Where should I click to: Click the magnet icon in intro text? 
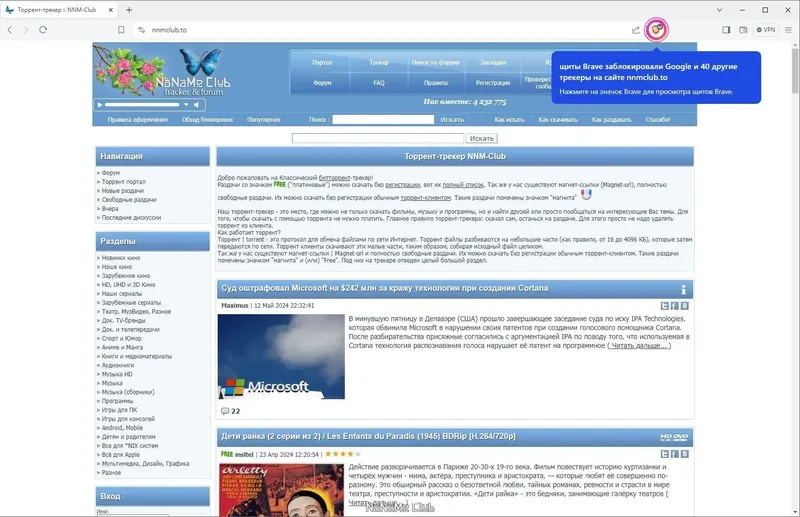coord(586,194)
